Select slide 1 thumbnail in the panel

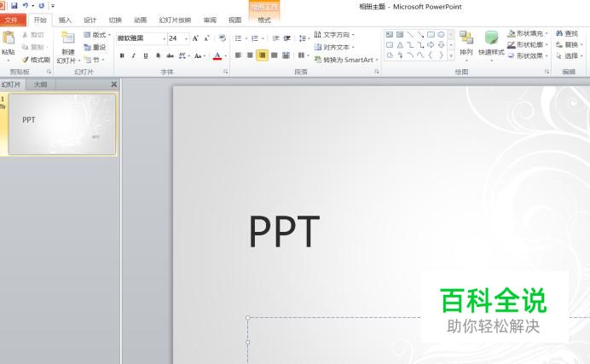61,124
